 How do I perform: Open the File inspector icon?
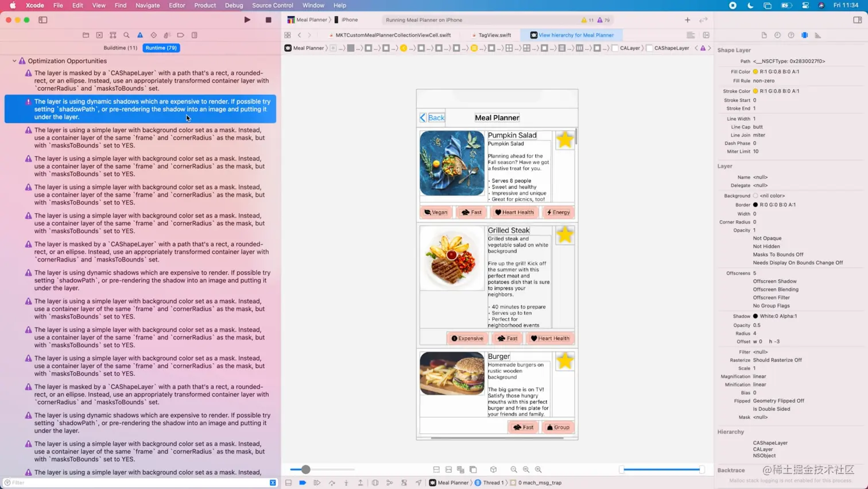coord(764,35)
